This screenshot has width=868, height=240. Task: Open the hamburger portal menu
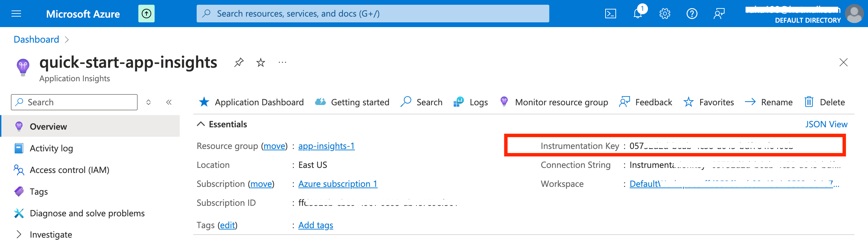coord(16,14)
